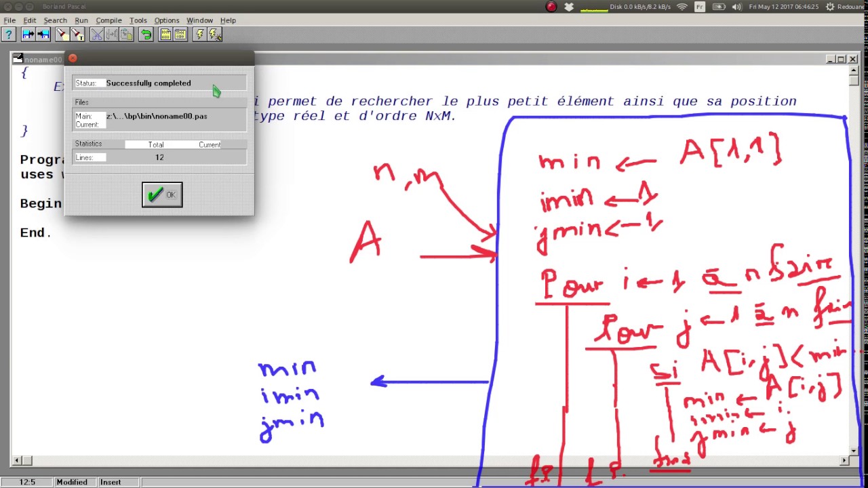The height and width of the screenshot is (488, 868).
Task: Open the Tools menu
Action: 138,20
